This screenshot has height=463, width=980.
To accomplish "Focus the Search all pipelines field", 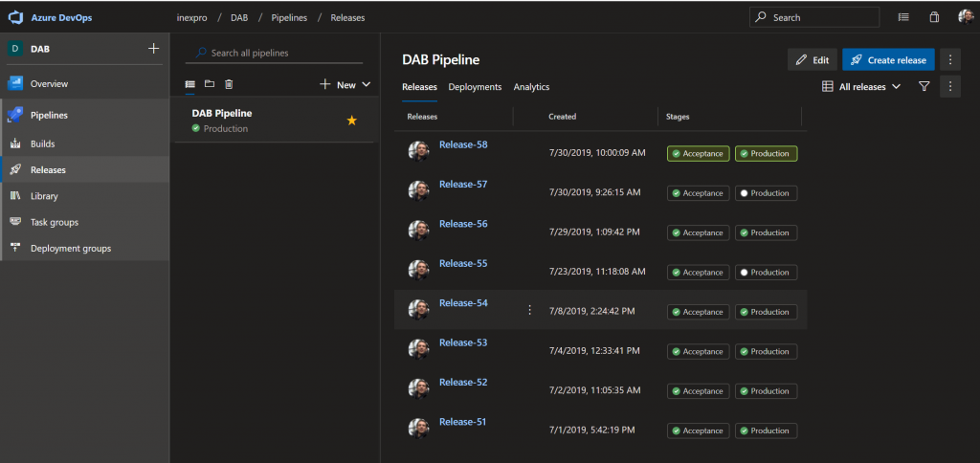I will [x=274, y=54].
